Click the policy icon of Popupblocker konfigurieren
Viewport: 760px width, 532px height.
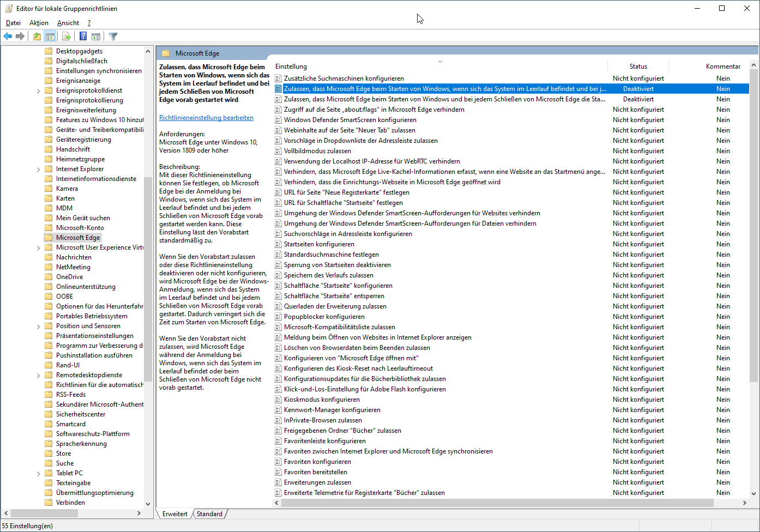(279, 317)
